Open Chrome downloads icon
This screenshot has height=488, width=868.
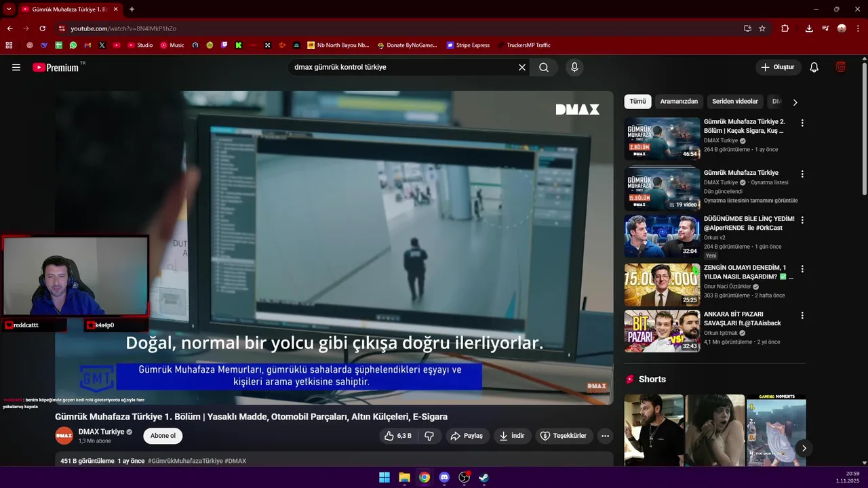point(809,28)
